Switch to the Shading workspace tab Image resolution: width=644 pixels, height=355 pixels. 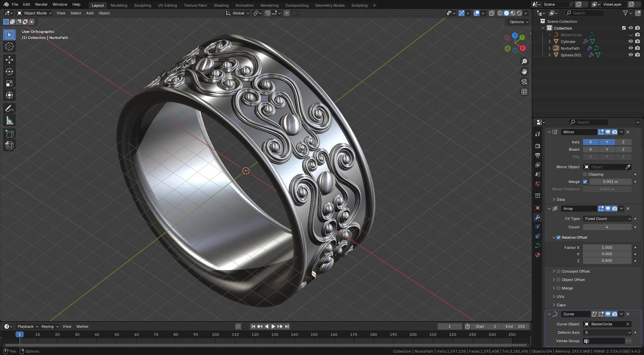(221, 5)
